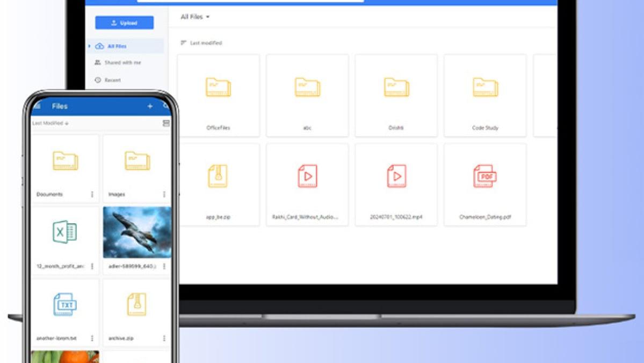Click the Chameleon_Dating.pdf file name
Screen dimensions: 644x363
(x=485, y=217)
